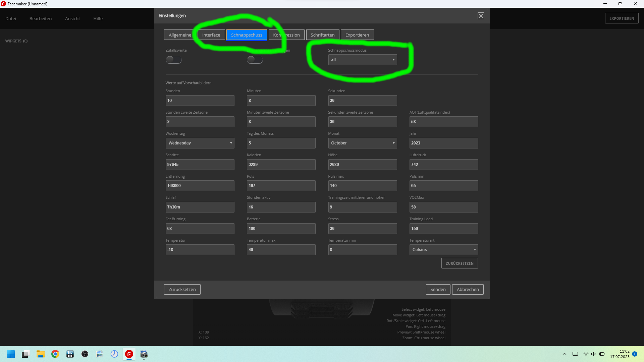644x362 pixels.
Task: Open the camera app in taskbar
Action: pos(144,354)
